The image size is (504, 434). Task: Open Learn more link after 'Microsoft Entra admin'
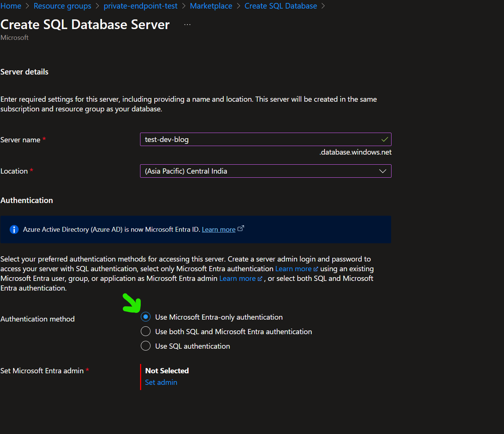coord(238,278)
